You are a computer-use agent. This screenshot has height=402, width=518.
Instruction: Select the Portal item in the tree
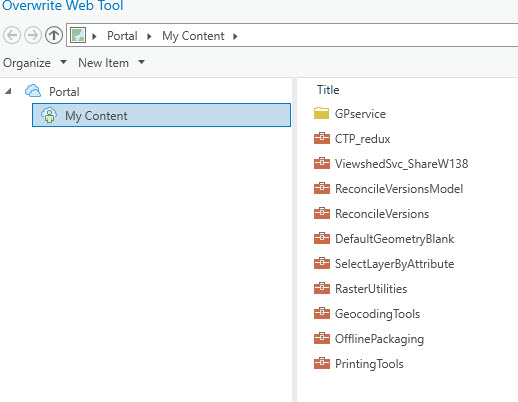[x=64, y=92]
